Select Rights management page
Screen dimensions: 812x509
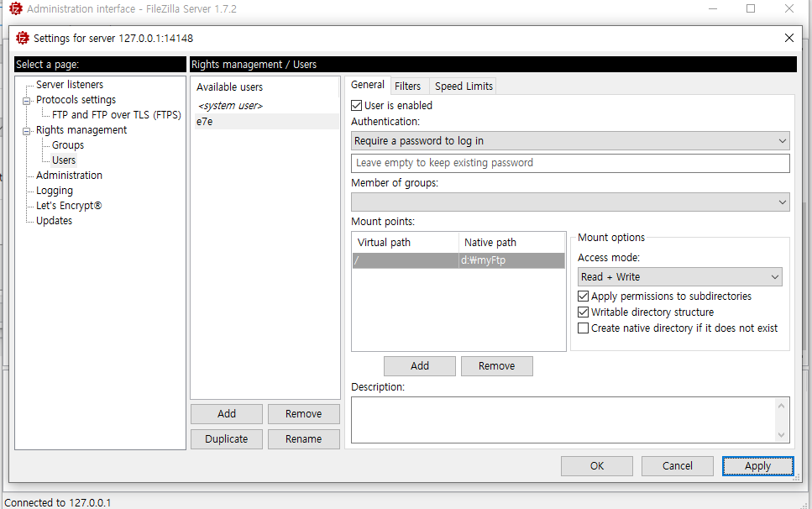[x=81, y=130]
